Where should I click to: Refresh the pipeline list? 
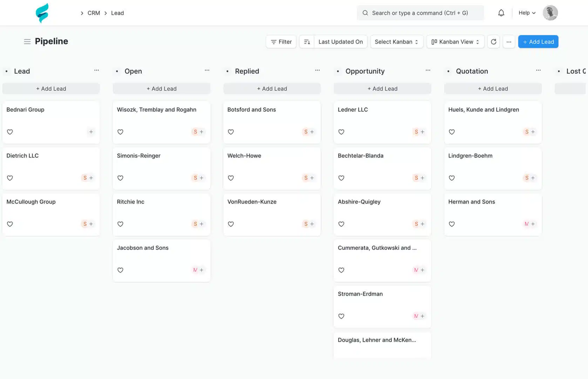[x=493, y=42]
